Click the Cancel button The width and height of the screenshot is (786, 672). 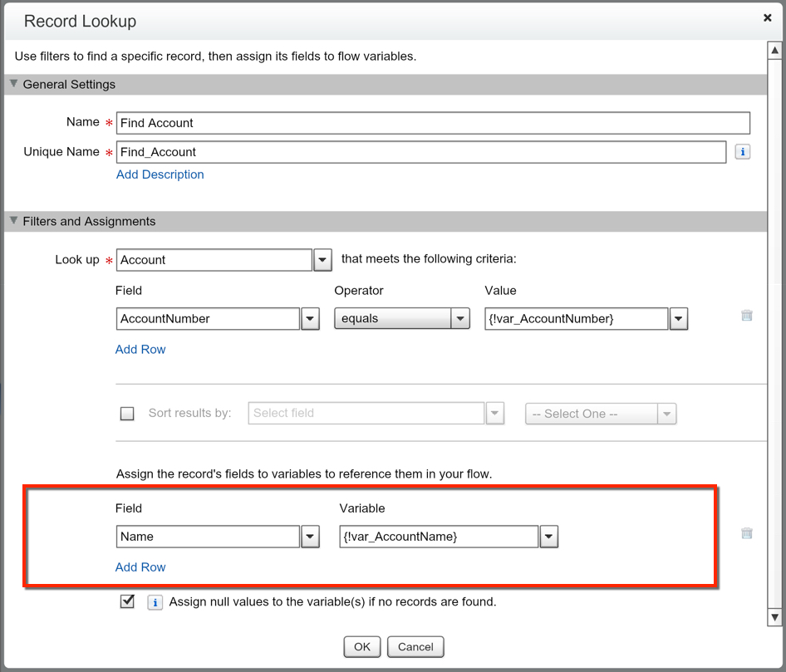pos(415,647)
